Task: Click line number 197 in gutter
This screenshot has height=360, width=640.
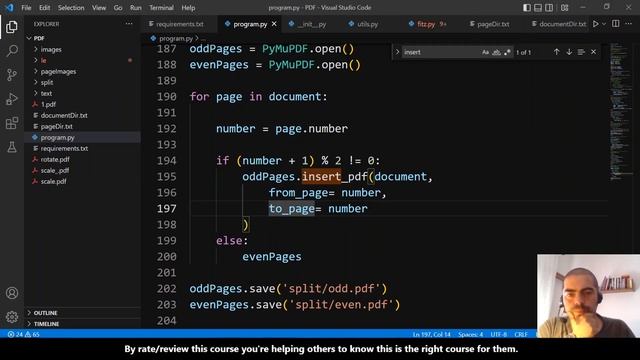Action: pyautogui.click(x=167, y=209)
